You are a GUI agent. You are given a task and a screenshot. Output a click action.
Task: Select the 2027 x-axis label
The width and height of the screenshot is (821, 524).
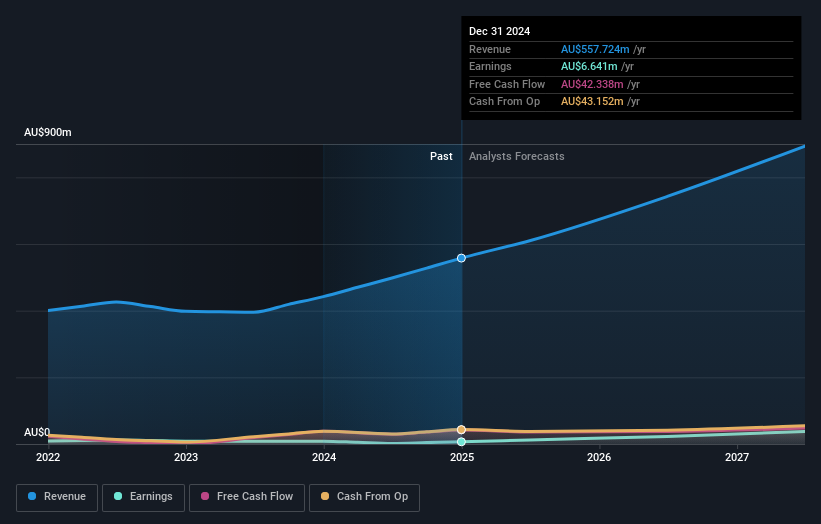click(737, 458)
